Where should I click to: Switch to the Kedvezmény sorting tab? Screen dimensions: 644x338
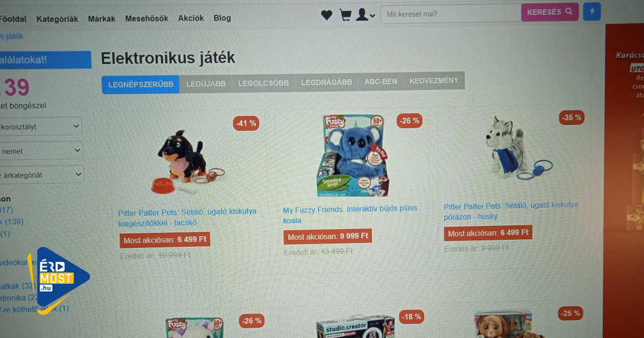434,81
